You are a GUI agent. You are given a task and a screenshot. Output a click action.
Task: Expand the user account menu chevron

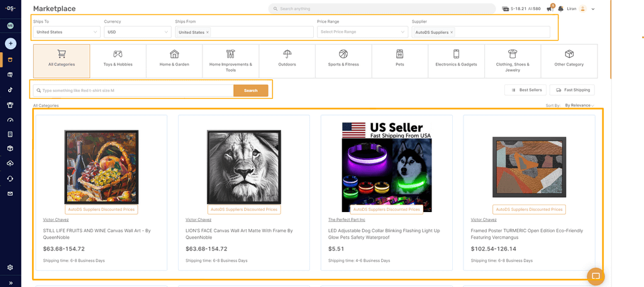pos(592,9)
